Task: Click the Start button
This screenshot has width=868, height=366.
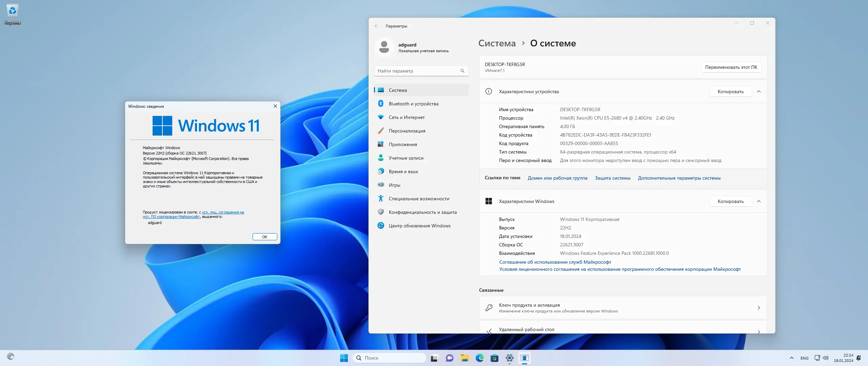Action: point(343,358)
